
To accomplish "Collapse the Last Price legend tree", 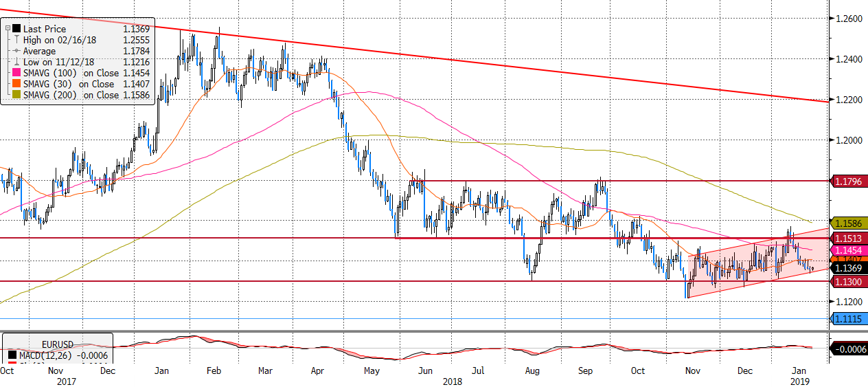I will click(x=8, y=30).
